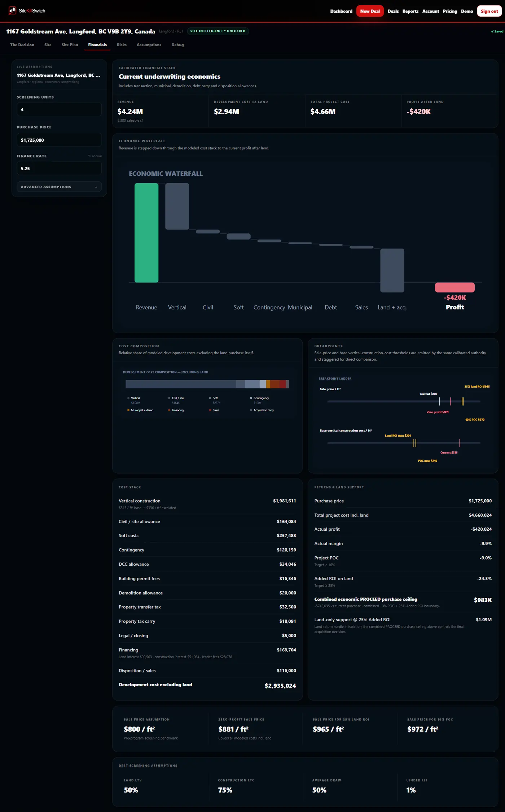The width and height of the screenshot is (505, 812).
Task: Switch to the Site tab
Action: tap(48, 45)
